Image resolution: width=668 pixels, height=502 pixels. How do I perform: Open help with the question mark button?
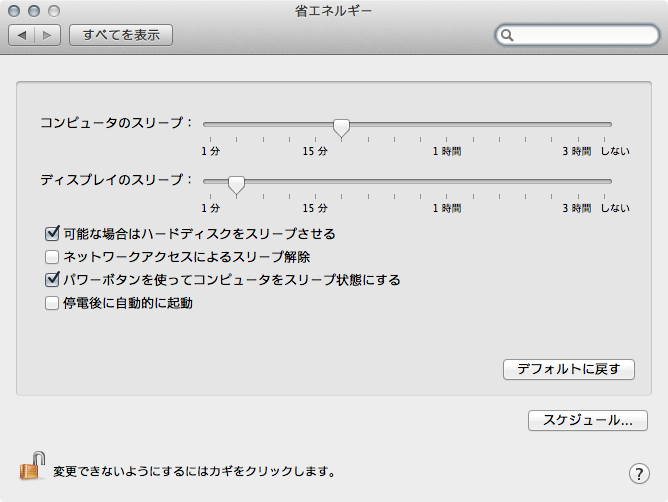coord(639,473)
